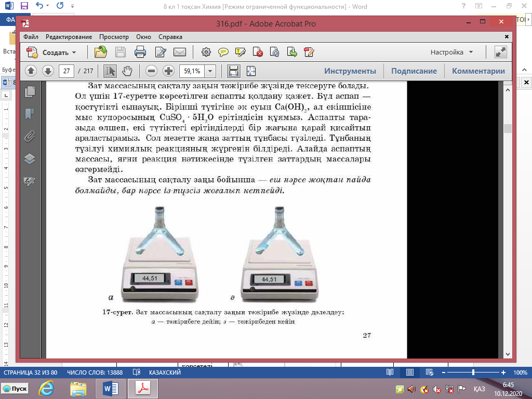This screenshot has width=532, height=399.
Task: Open the Attachments paperclip panel
Action: tap(30, 136)
